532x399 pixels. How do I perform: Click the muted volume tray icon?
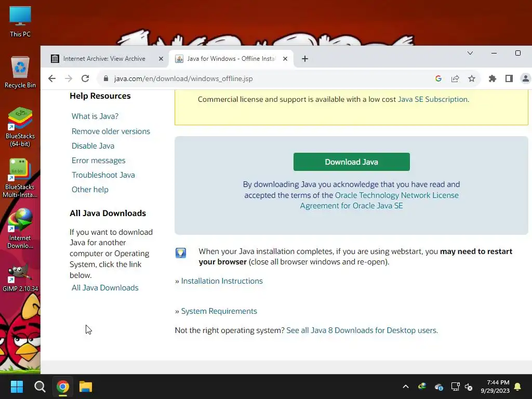coord(469,387)
